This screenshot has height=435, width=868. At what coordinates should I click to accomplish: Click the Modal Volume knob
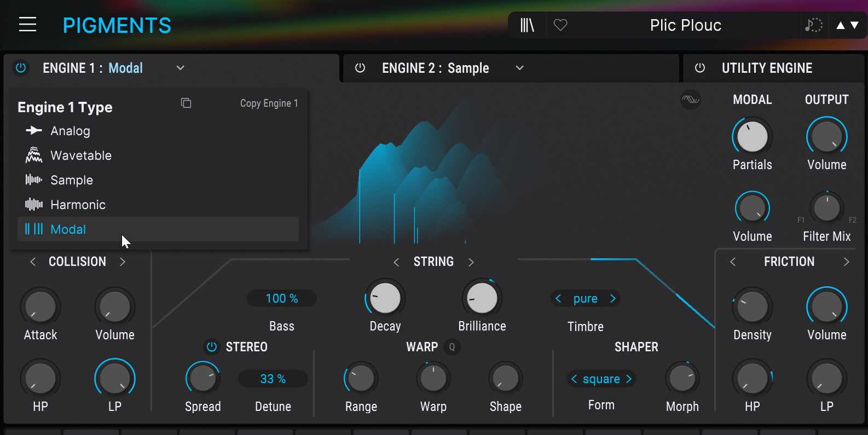753,208
